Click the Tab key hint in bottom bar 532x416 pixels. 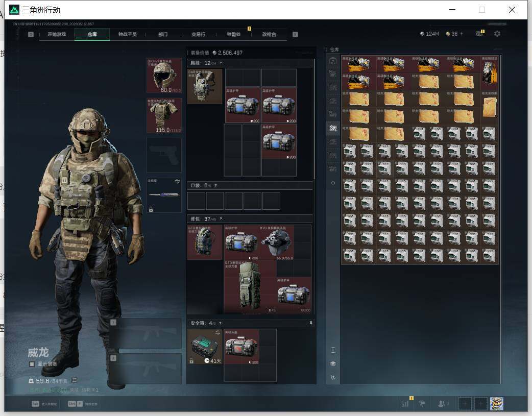(x=35, y=404)
